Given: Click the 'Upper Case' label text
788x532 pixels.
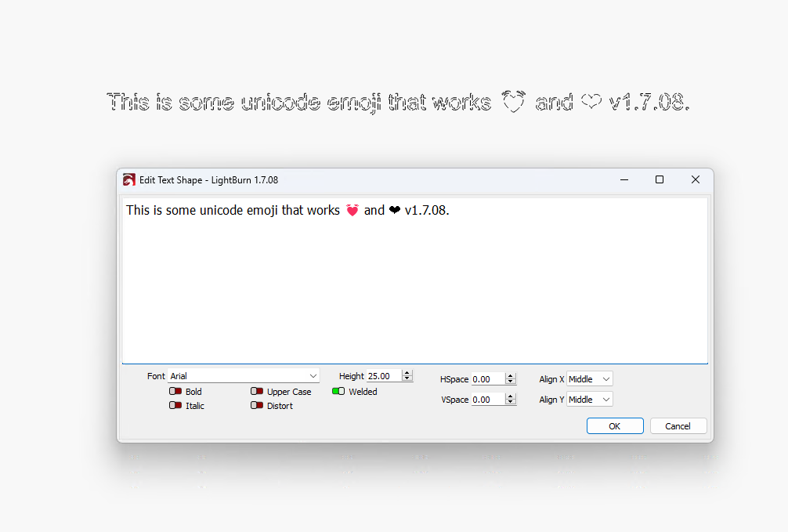Looking at the screenshot, I should (289, 391).
